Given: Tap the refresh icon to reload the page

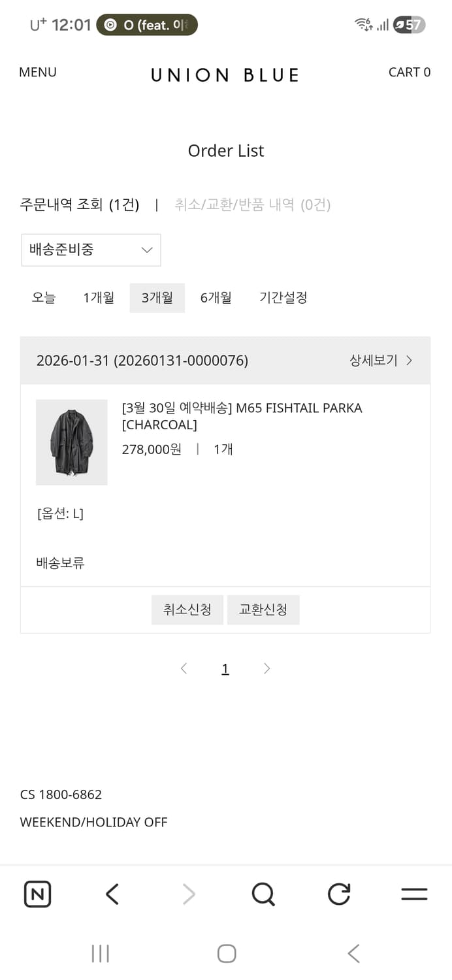Looking at the screenshot, I should (338, 894).
